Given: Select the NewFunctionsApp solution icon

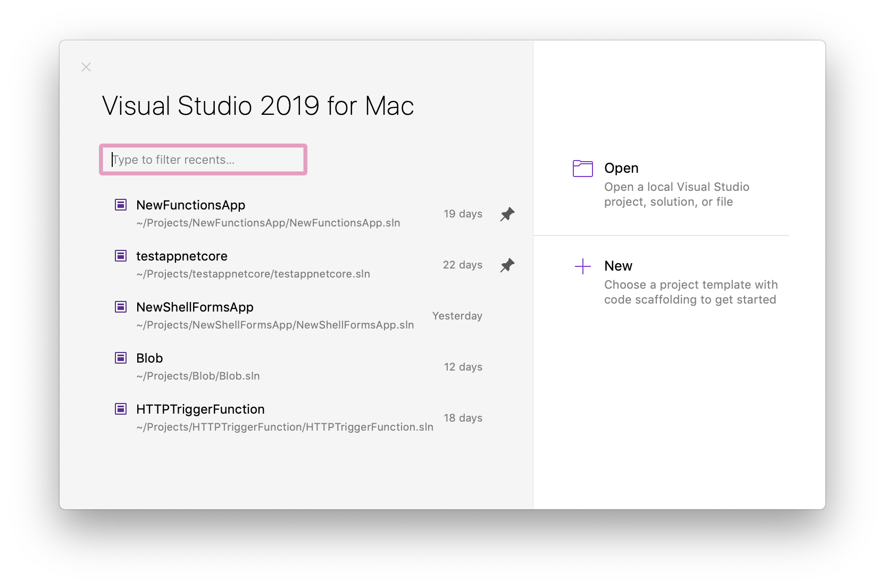Looking at the screenshot, I should pyautogui.click(x=121, y=205).
